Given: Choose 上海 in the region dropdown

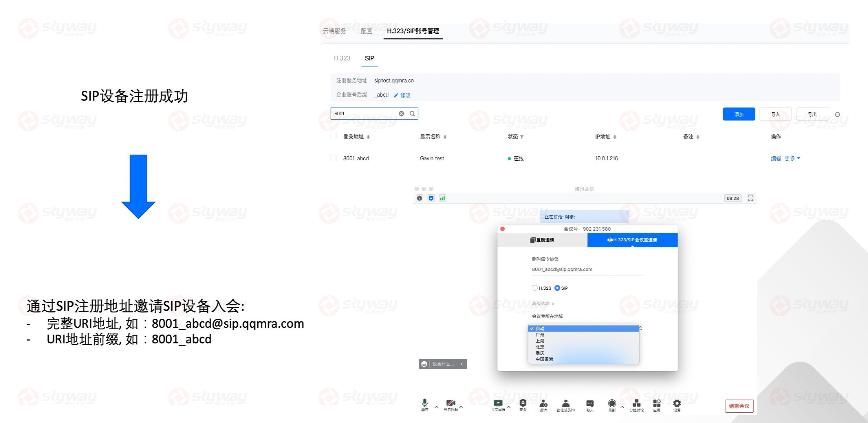Looking at the screenshot, I should pos(584,341).
